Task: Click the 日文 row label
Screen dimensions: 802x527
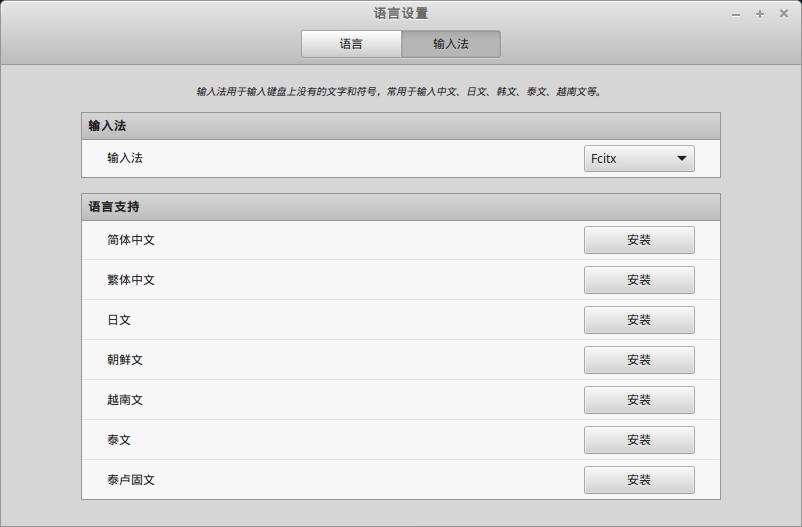Action: [x=119, y=320]
